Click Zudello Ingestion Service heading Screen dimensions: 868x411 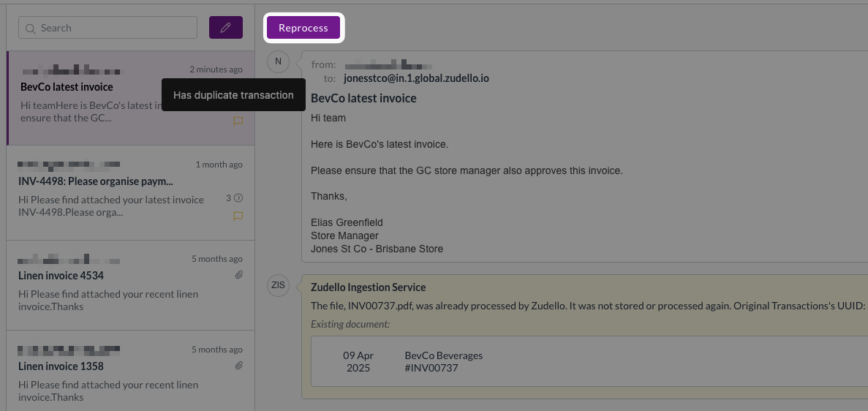[368, 287]
